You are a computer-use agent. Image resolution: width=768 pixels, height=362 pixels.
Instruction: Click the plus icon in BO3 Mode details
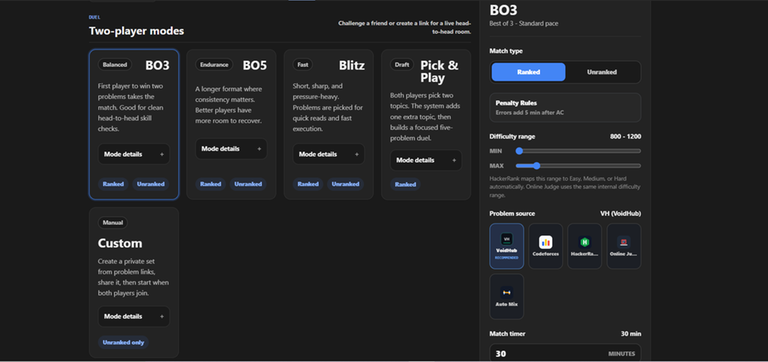click(x=162, y=154)
